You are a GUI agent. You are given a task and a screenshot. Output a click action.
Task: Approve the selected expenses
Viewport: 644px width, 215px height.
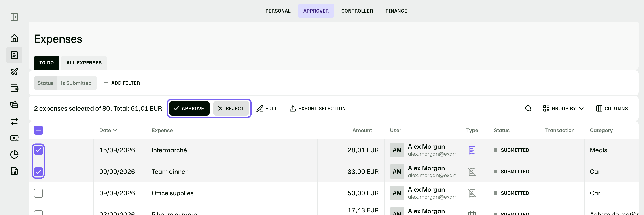(x=189, y=108)
